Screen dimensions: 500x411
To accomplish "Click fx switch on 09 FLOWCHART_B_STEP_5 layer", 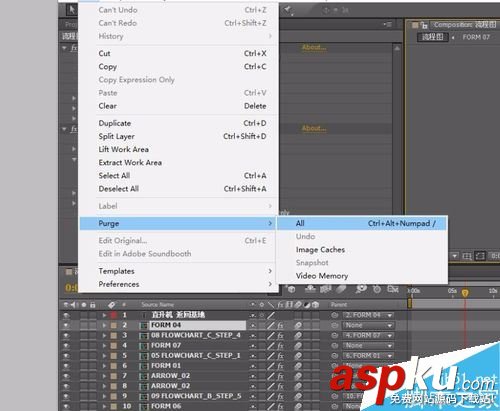I will (281, 396).
